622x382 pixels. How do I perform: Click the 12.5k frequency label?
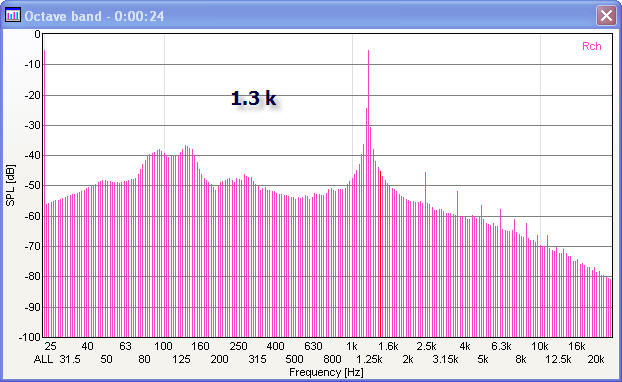click(558, 359)
